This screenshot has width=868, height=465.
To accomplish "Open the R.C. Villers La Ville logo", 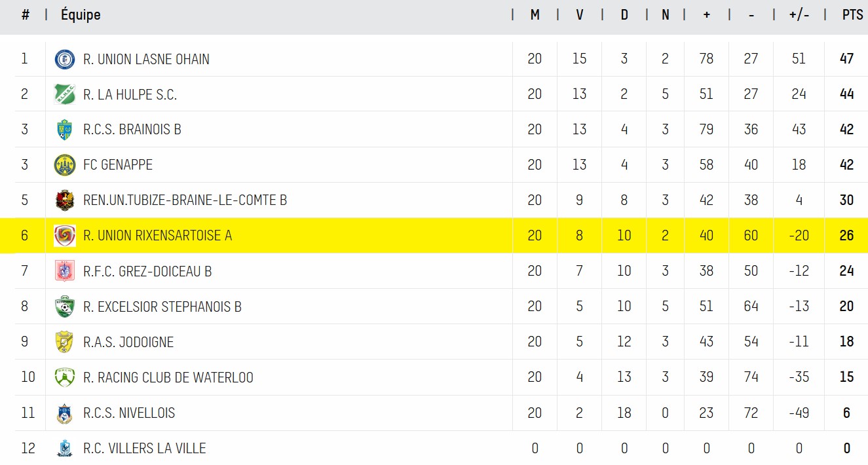I will click(x=64, y=449).
